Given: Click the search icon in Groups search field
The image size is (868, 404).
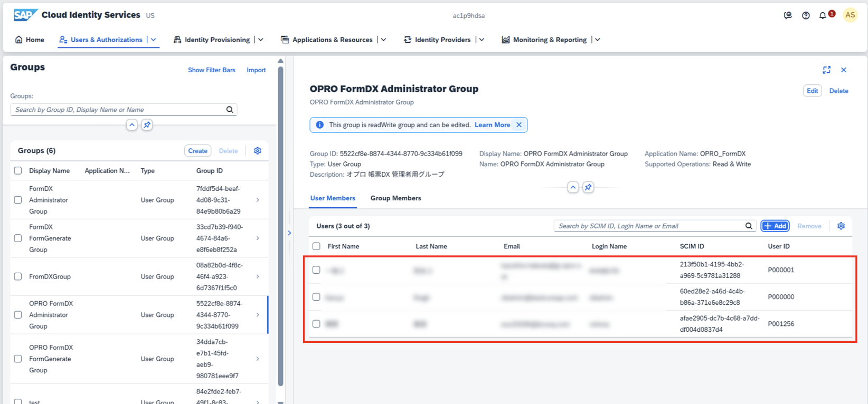Looking at the screenshot, I should [x=230, y=110].
